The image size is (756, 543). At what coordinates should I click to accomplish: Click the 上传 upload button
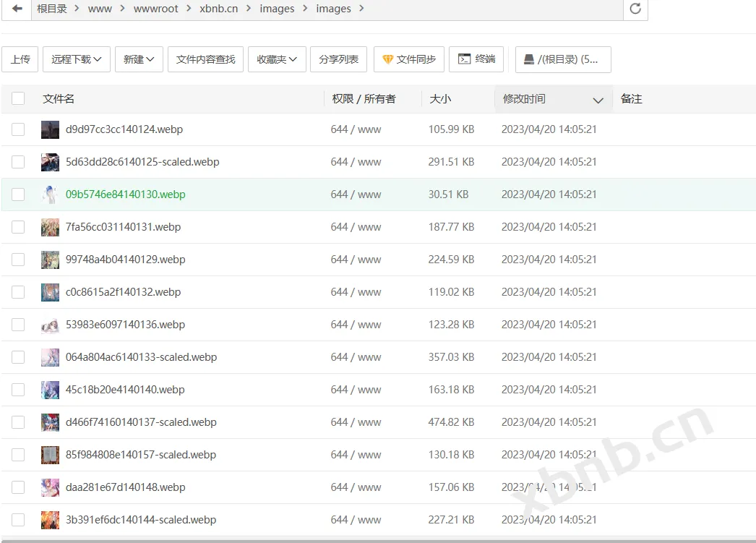(x=20, y=59)
